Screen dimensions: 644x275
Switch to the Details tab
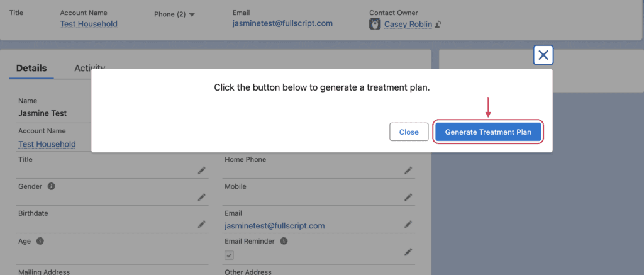click(x=31, y=68)
